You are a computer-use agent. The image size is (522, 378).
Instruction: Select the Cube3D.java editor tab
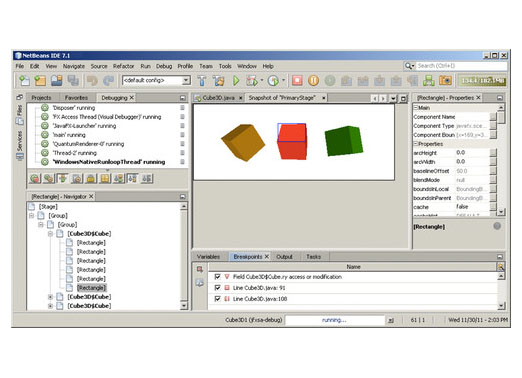pos(219,98)
